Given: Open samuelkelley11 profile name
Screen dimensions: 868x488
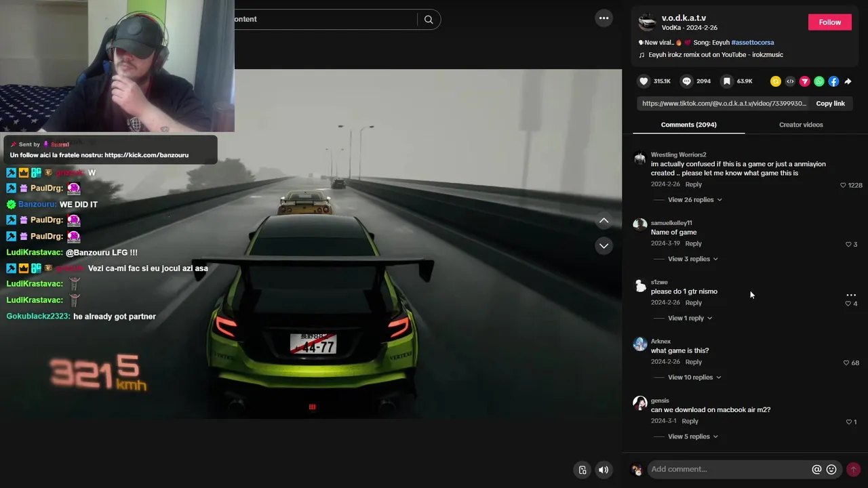Looking at the screenshot, I should (671, 223).
